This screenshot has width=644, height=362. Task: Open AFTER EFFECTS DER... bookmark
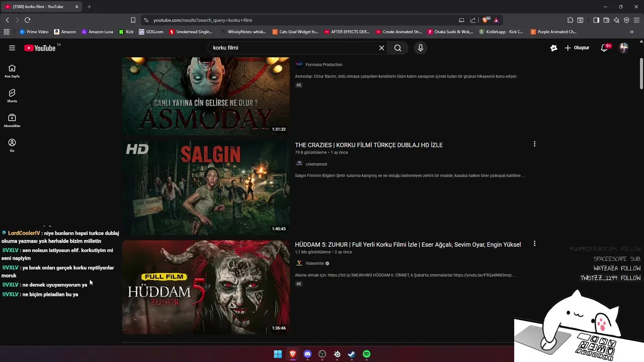pos(347,32)
